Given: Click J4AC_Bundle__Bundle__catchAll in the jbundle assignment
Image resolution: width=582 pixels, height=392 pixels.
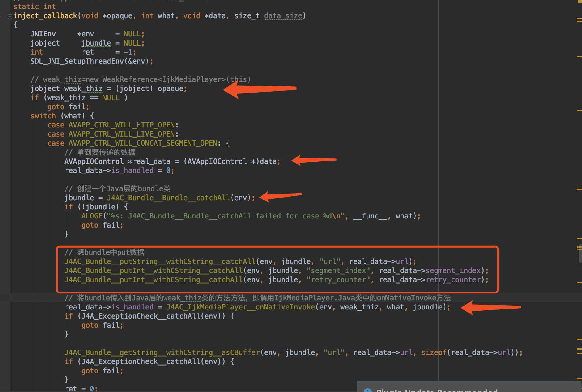Looking at the screenshot, I should [168, 198].
